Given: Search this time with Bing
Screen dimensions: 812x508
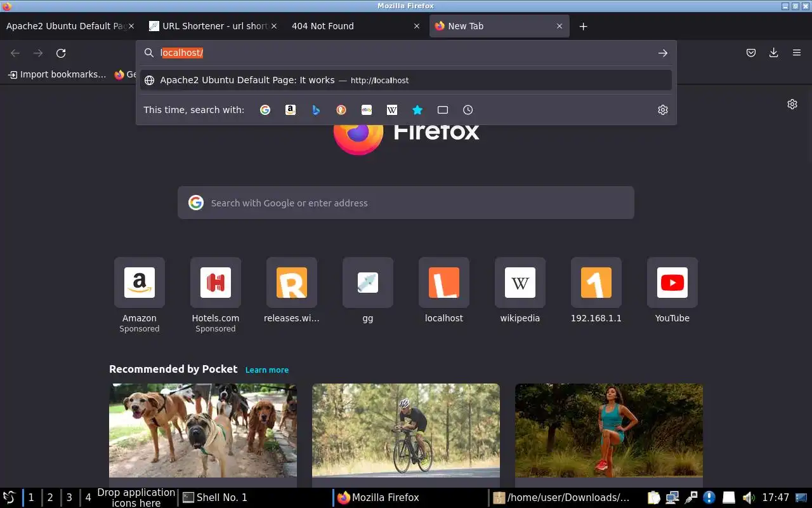Looking at the screenshot, I should click(316, 110).
